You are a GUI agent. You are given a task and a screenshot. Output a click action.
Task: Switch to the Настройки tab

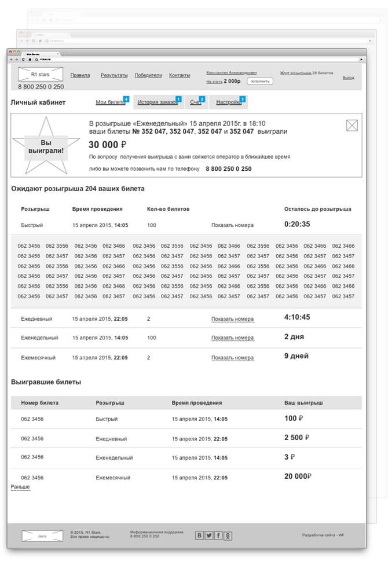[229, 102]
